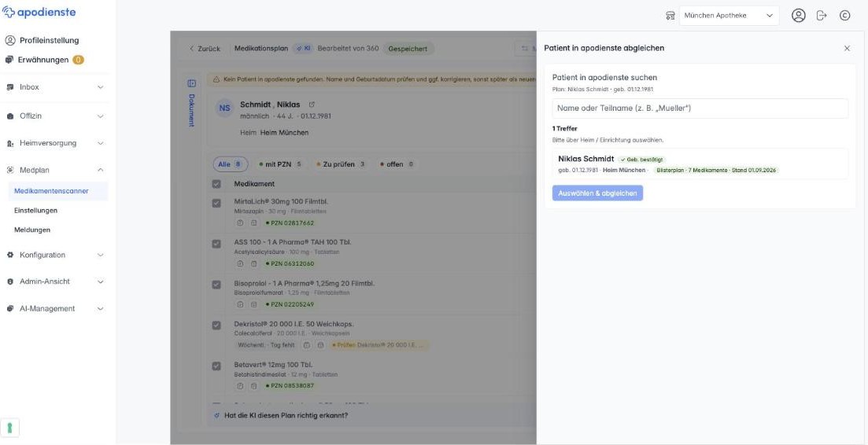Select the Alle 8 filter tab

(x=231, y=164)
